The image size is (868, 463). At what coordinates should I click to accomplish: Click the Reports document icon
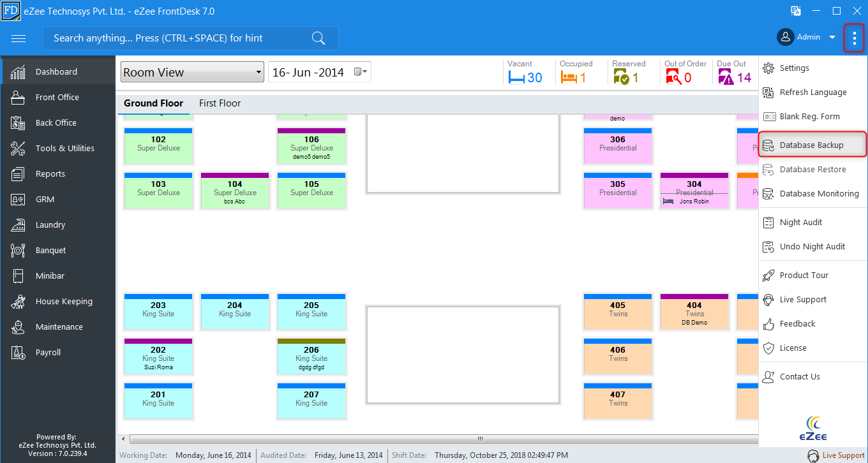(18, 173)
